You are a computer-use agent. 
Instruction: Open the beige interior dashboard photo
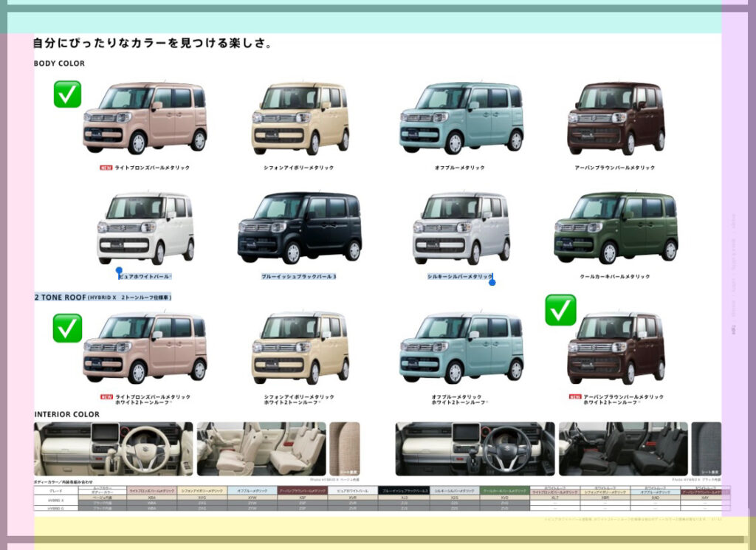113,450
